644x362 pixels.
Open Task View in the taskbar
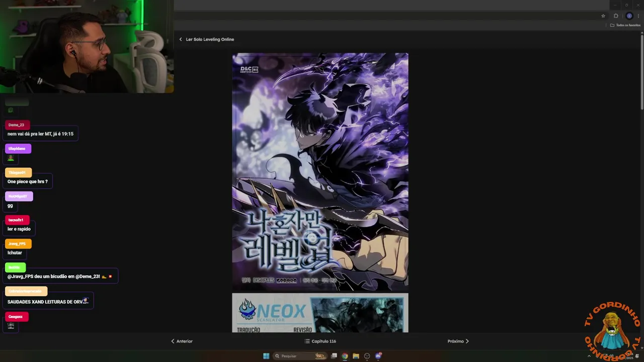coord(334,356)
